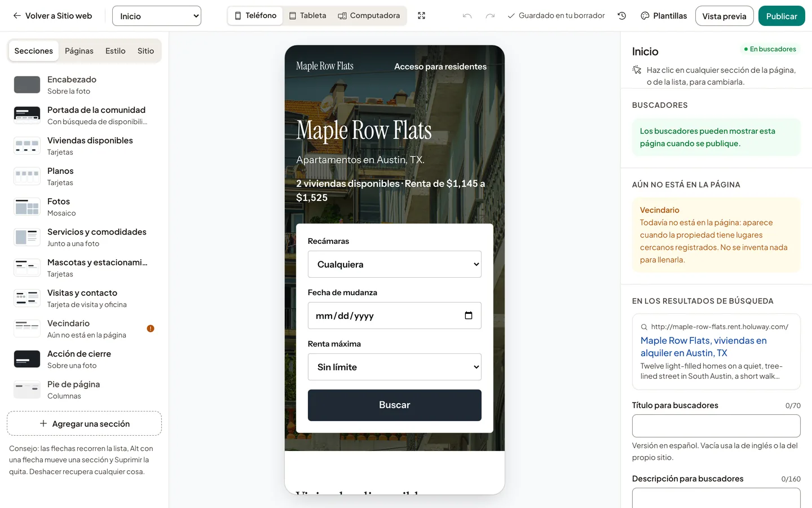Viewport: 812px width, 508px height.
Task: Click the undo arrow icon
Action: [467, 16]
